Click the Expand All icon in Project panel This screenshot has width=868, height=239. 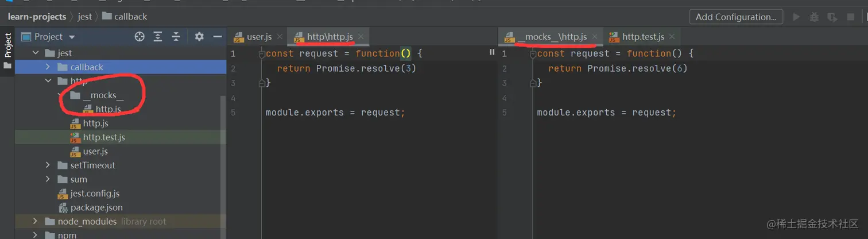click(x=158, y=37)
